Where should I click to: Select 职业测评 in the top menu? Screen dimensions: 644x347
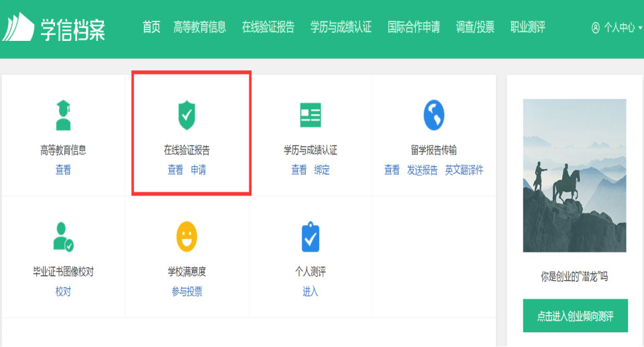tap(528, 27)
